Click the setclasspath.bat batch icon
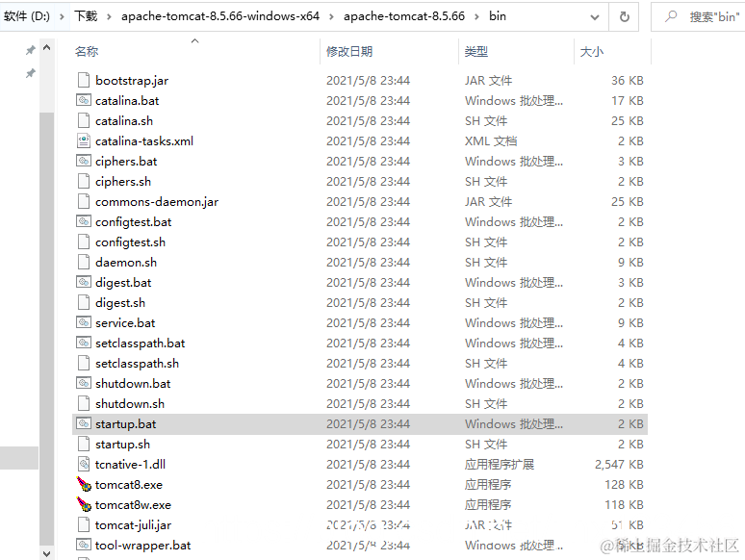 (x=84, y=343)
